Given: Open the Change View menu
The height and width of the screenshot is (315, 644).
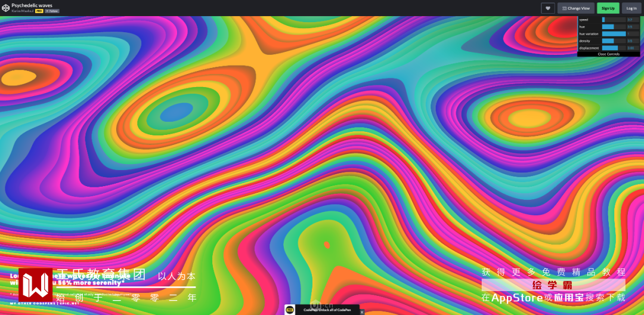Looking at the screenshot, I should 576,8.
